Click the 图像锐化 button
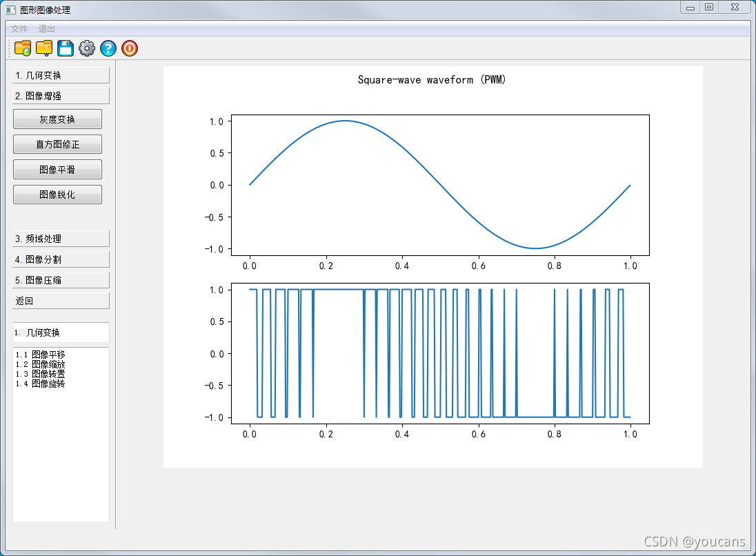 pos(57,195)
